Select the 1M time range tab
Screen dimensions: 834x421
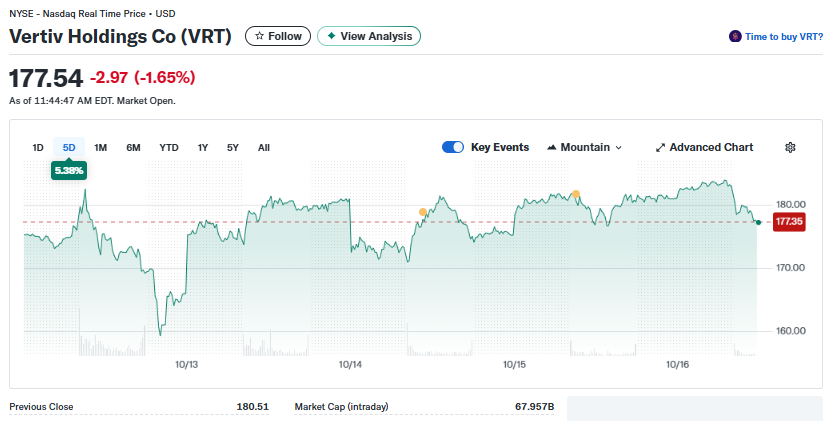point(100,147)
